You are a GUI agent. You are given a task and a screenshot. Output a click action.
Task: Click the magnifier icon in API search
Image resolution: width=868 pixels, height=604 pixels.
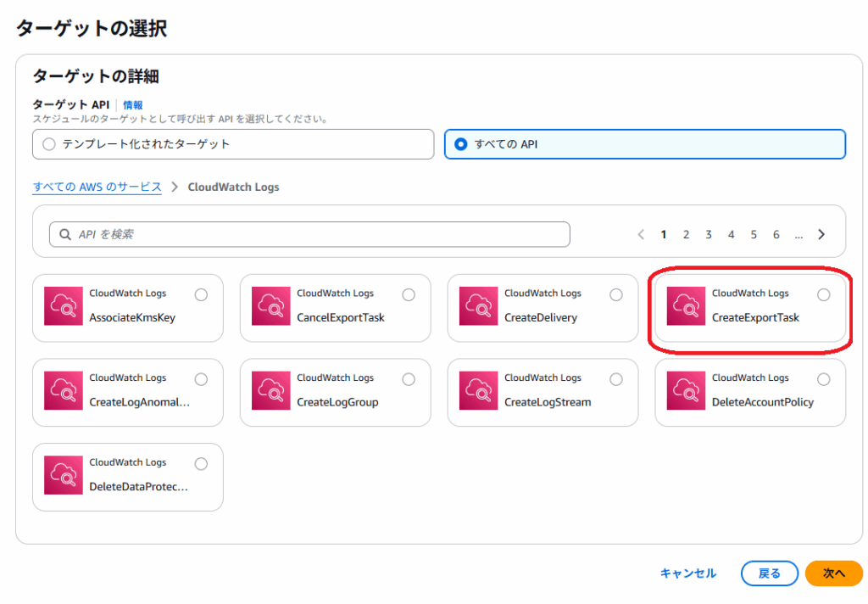click(65, 234)
